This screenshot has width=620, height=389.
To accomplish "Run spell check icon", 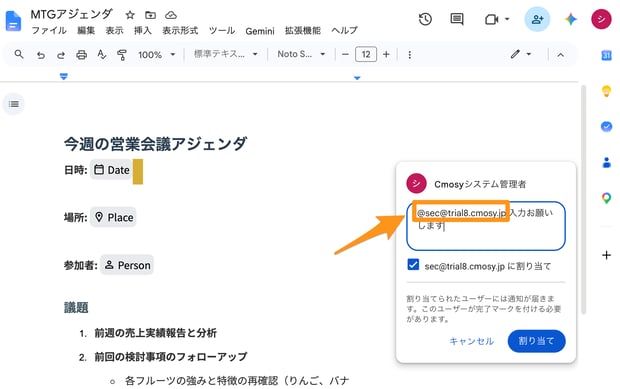I will [102, 55].
